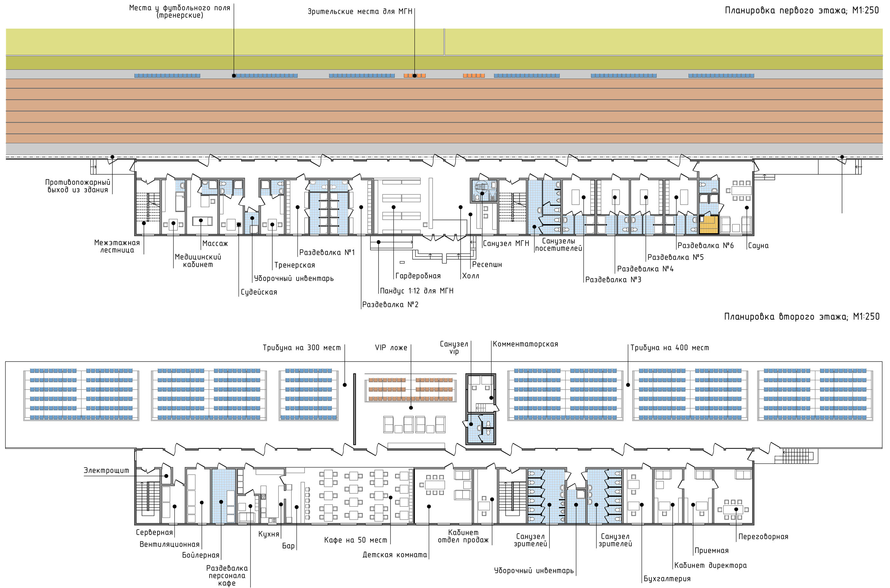Click the 'Раздевалка №2' label
The width and height of the screenshot is (890, 588).
pyautogui.click(x=390, y=305)
